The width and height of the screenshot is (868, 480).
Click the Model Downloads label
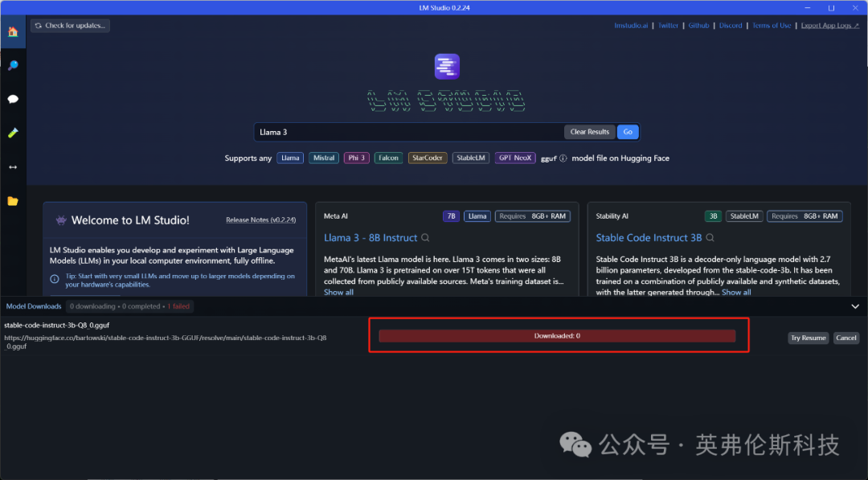[x=34, y=306]
